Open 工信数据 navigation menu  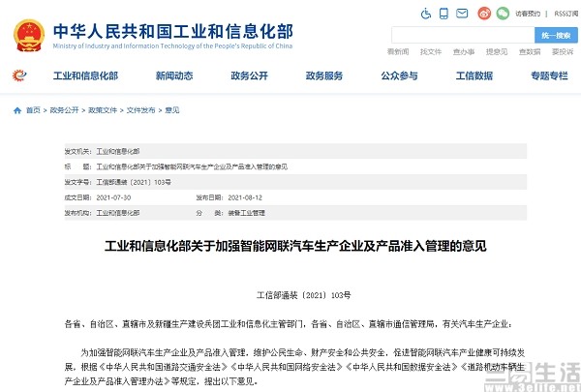(474, 75)
